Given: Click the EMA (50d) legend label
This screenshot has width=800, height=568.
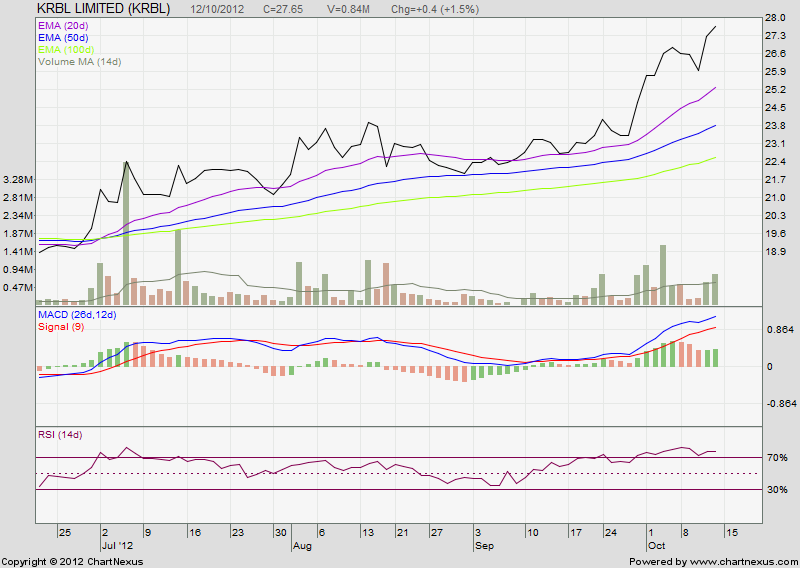Looking at the screenshot, I should (63, 38).
